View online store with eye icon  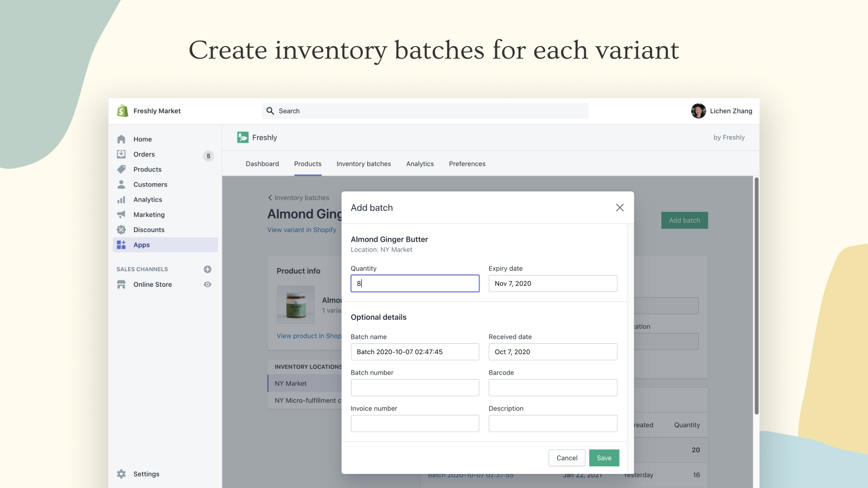[207, 285]
